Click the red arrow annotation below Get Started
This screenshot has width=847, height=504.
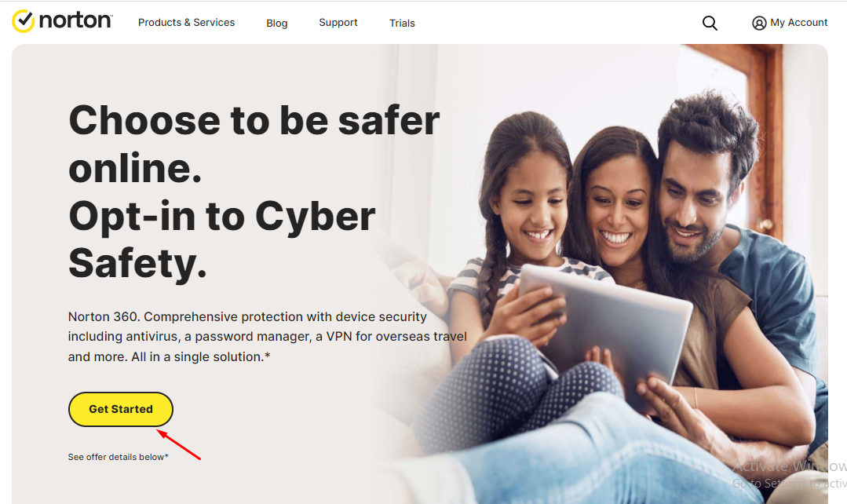coord(179,444)
